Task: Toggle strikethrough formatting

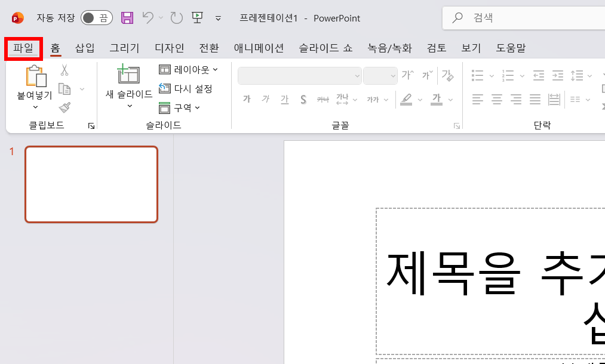Action: pos(323,100)
